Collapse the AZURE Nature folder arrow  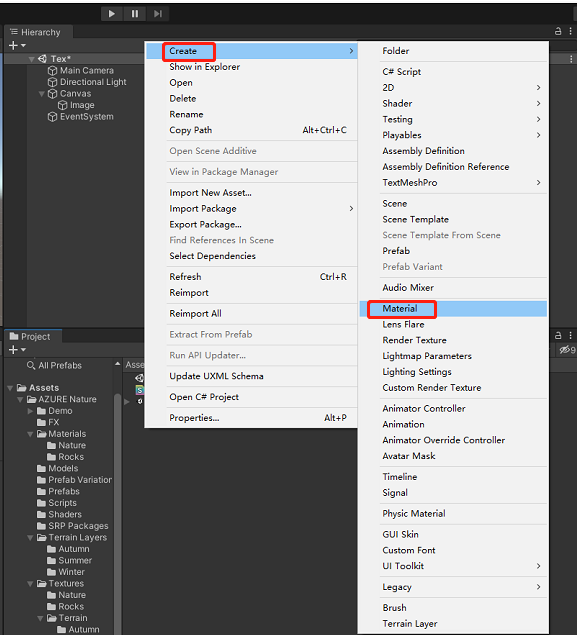click(x=20, y=400)
